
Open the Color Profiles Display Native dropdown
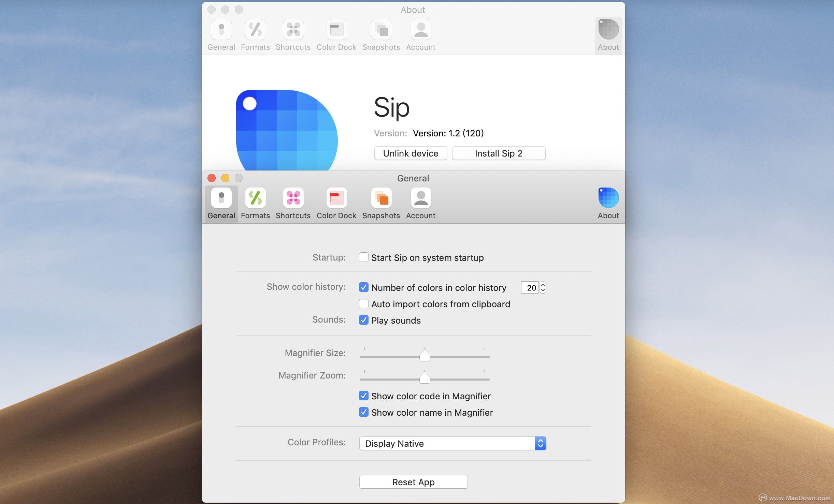(452, 443)
